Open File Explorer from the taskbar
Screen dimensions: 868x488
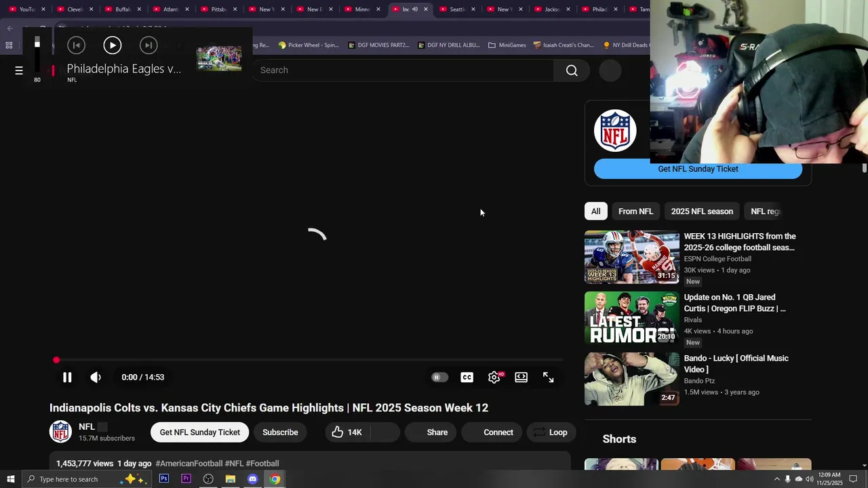231,479
